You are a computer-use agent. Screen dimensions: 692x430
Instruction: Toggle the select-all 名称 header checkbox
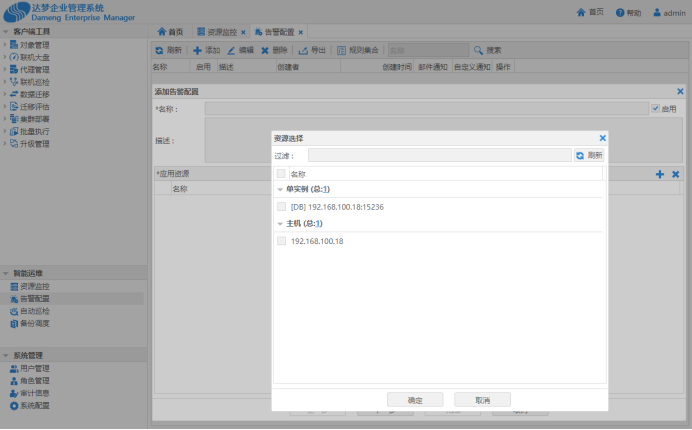tap(281, 173)
